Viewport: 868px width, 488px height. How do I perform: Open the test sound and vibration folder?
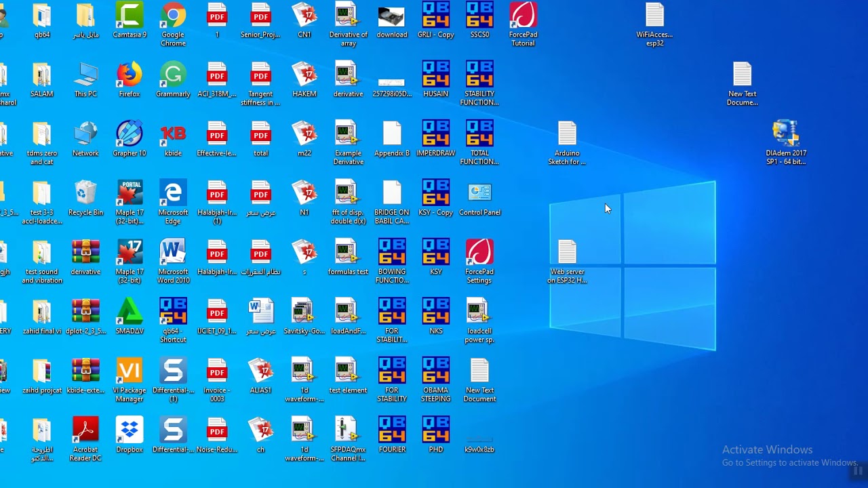(42, 262)
